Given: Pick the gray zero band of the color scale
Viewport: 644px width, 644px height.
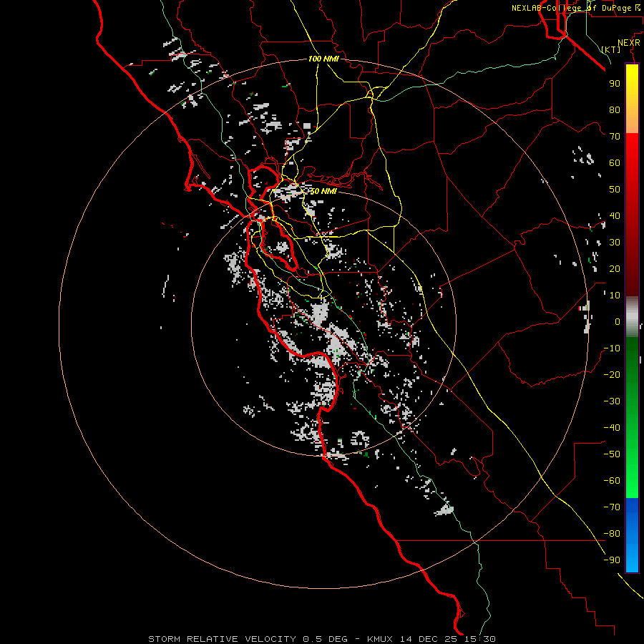Looking at the screenshot, I should (x=632, y=317).
